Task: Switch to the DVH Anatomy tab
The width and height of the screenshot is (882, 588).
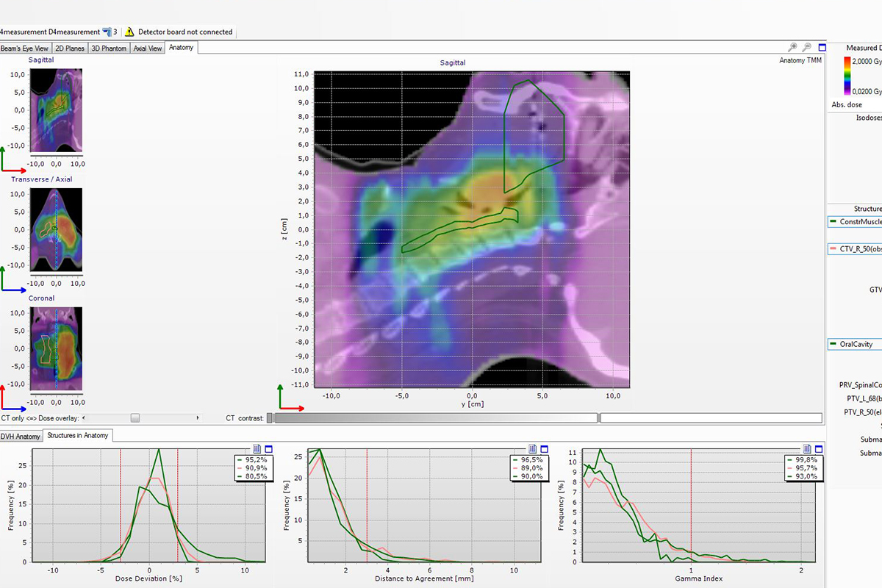Action: tap(21, 436)
